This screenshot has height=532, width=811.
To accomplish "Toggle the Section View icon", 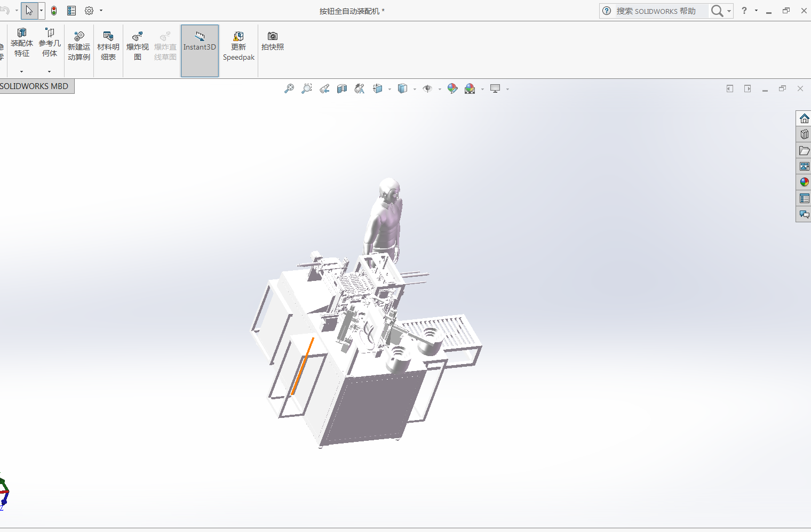I will point(342,88).
